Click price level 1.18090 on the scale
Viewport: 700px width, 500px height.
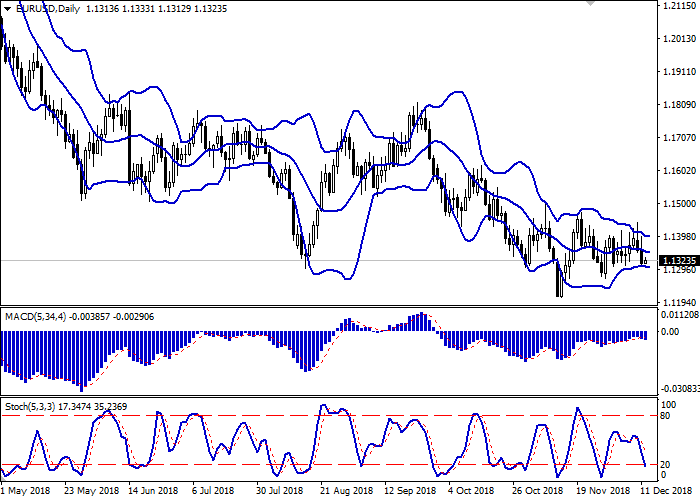point(680,105)
